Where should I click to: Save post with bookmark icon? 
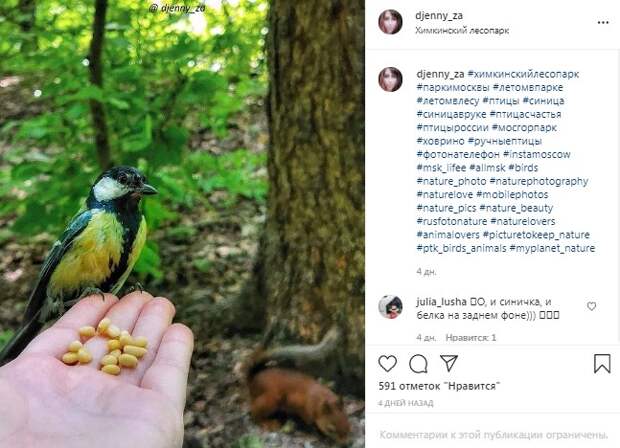click(x=602, y=363)
